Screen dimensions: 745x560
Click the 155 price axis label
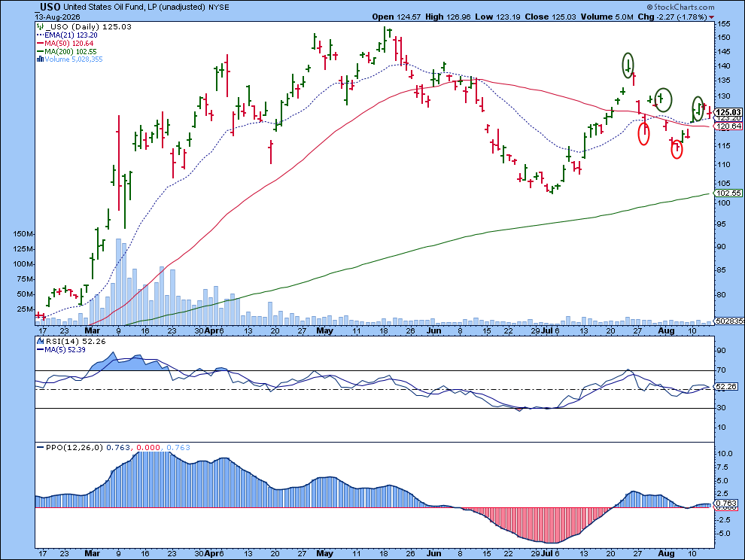pyautogui.click(x=724, y=24)
